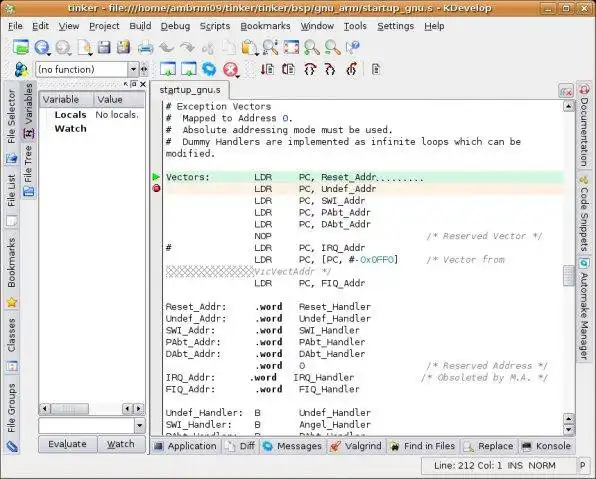Switch to the File Groups side tab

(x=12, y=416)
